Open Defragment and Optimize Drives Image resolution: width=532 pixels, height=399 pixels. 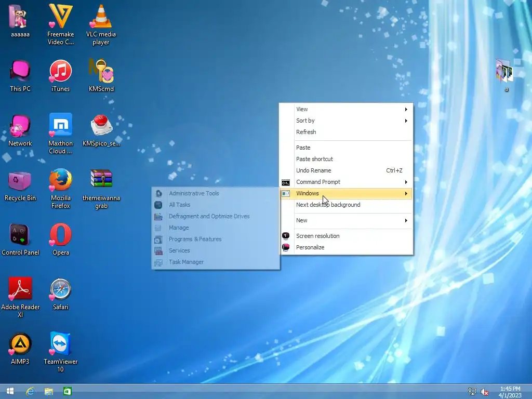pyautogui.click(x=216, y=217)
